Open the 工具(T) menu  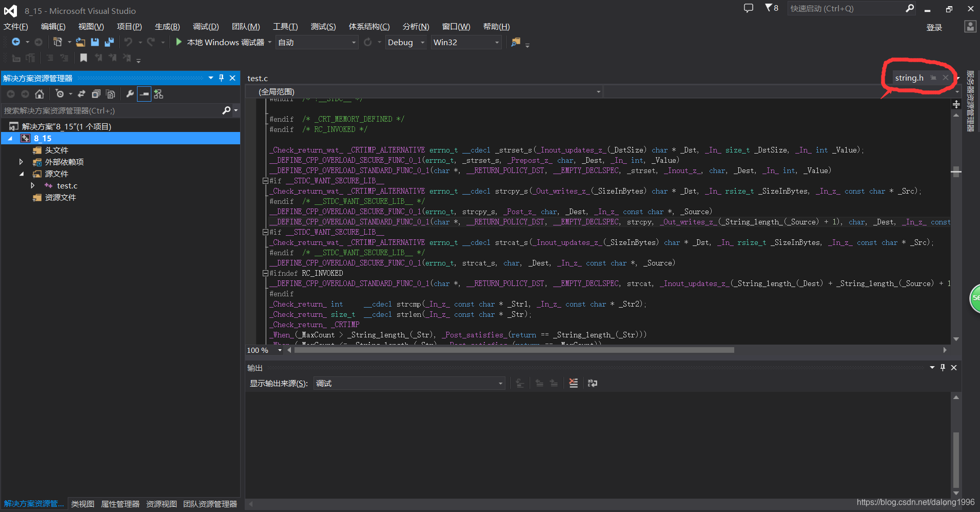285,27
